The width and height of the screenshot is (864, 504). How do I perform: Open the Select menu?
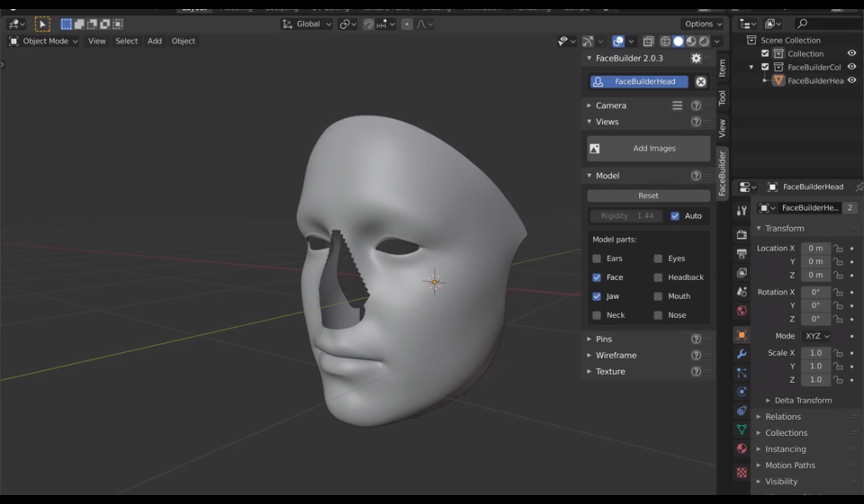coord(127,41)
